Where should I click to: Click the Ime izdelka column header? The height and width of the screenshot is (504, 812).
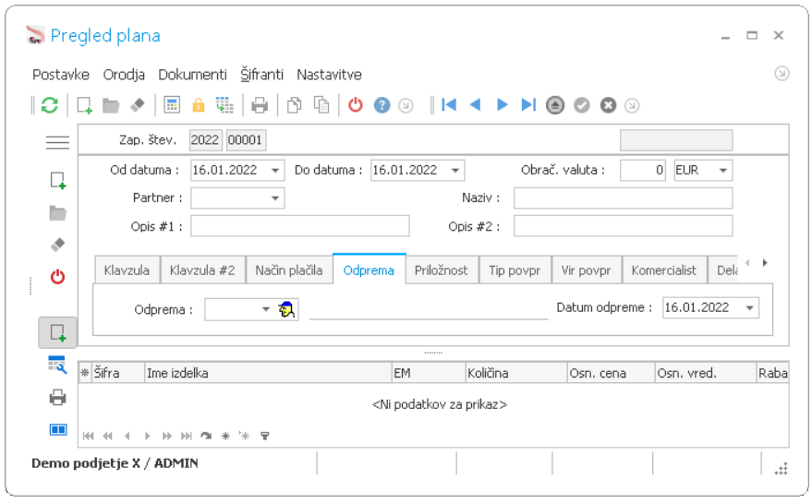coord(268,373)
